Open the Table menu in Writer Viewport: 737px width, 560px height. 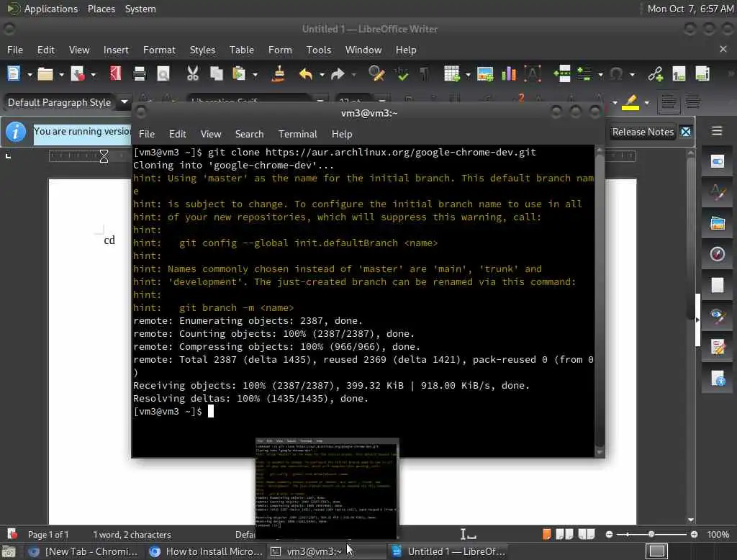[242, 50]
